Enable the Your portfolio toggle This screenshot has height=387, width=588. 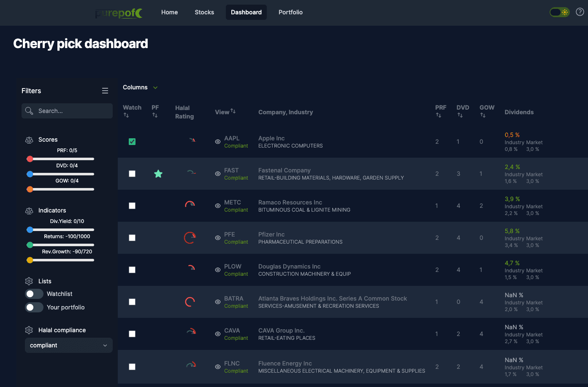point(34,307)
